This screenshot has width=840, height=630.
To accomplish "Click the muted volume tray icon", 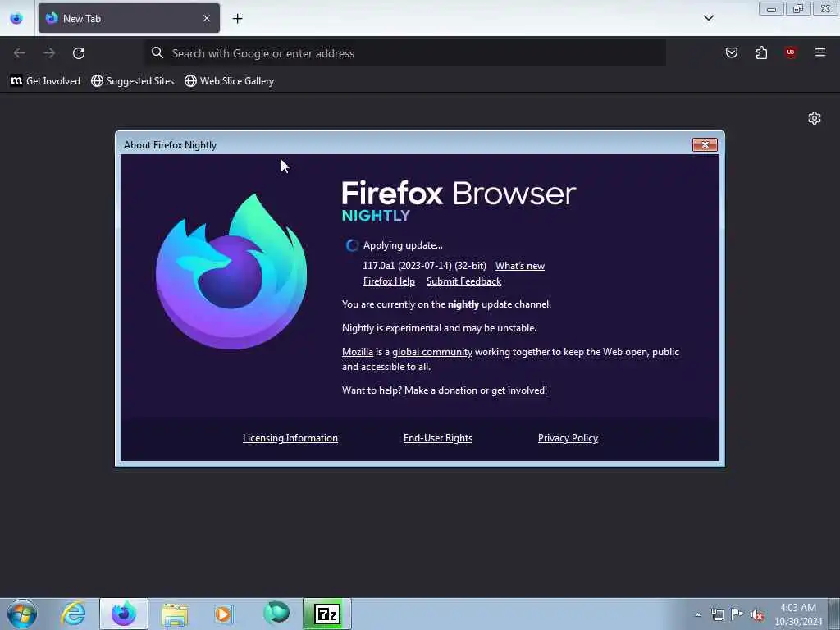I will tap(757, 615).
